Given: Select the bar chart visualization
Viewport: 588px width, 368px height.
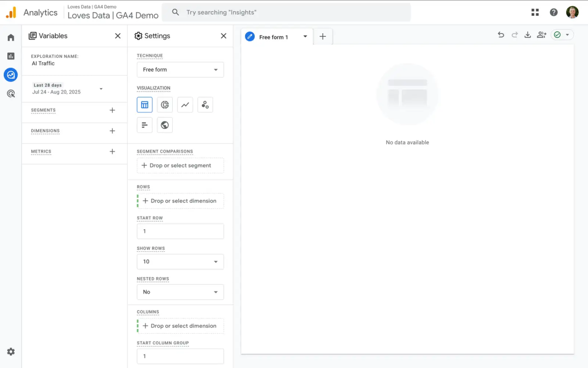Looking at the screenshot, I should pyautogui.click(x=144, y=125).
